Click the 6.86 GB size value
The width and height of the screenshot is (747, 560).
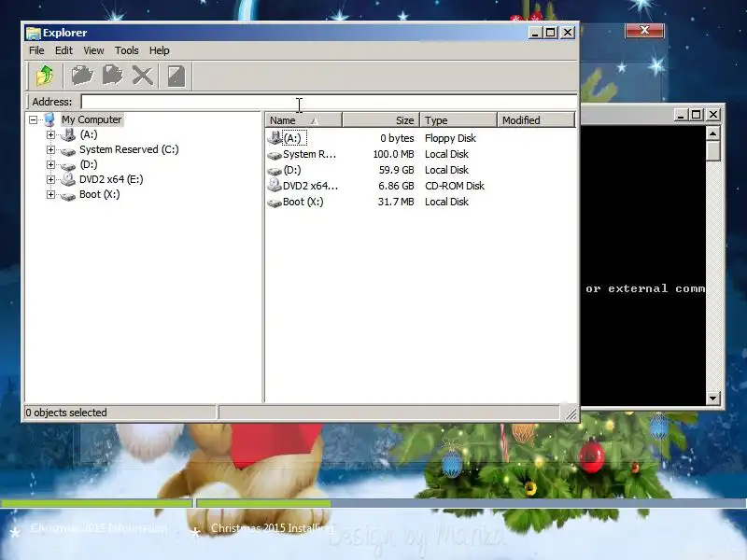coord(396,186)
